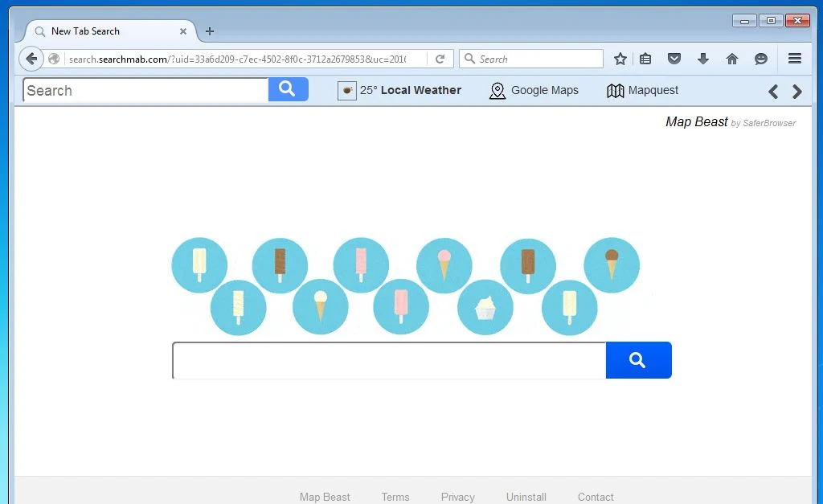Click the Map Beast logo text
The height and width of the screenshot is (504, 823).
697,122
